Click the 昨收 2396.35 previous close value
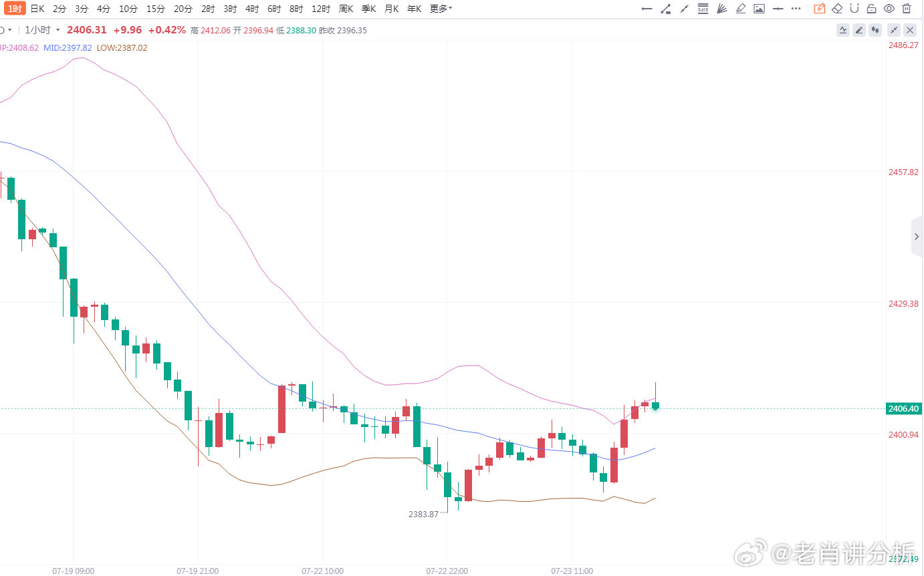Viewport: 924px width, 576px height. [x=343, y=30]
